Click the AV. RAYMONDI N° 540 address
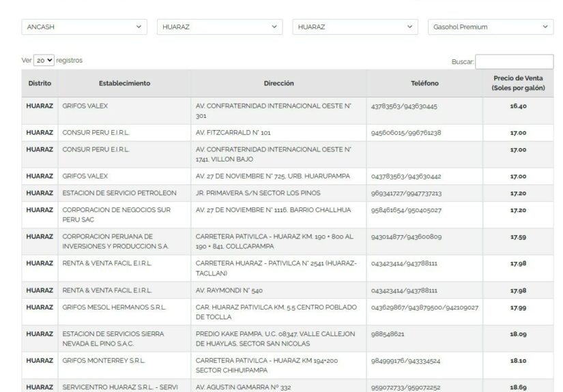This screenshot has width=563, height=392. pyautogui.click(x=229, y=290)
